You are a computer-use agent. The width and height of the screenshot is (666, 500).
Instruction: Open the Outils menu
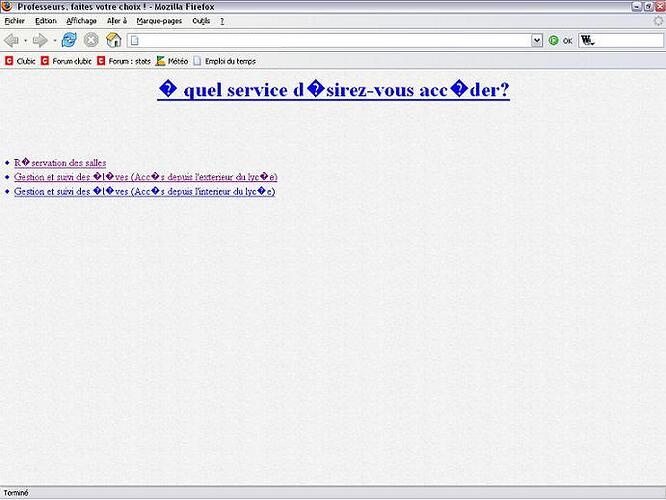click(x=201, y=21)
